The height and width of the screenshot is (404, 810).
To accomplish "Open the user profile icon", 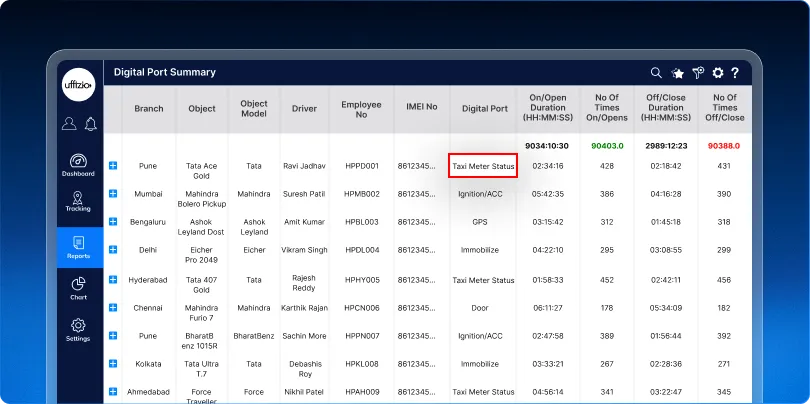I will tap(69, 123).
